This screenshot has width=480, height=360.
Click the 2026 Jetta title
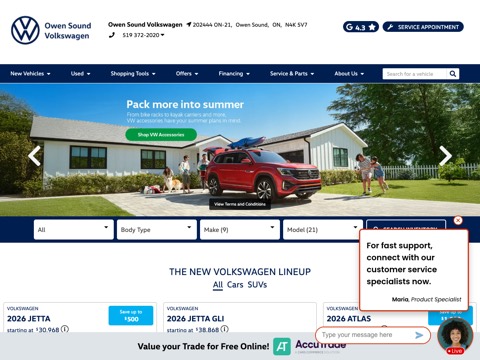pyautogui.click(x=29, y=319)
